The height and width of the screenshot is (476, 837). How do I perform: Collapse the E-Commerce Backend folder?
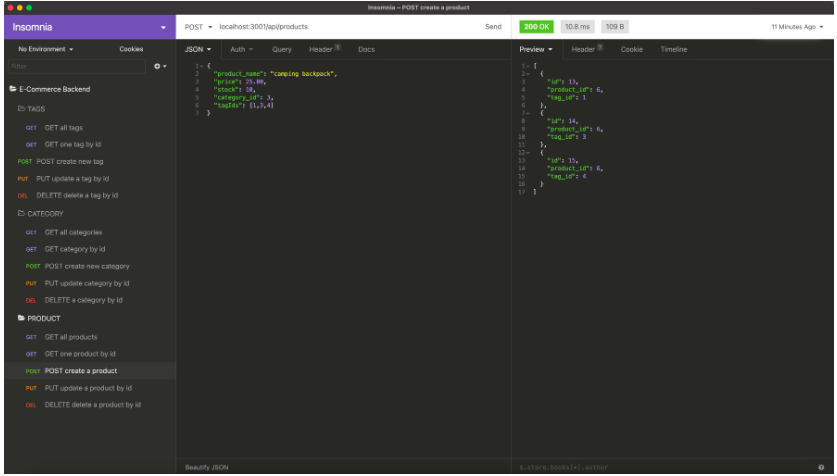click(50, 89)
